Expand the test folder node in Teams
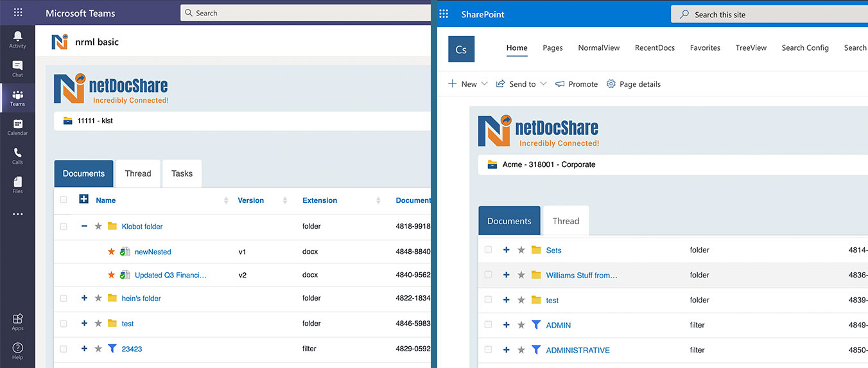Image resolution: width=868 pixels, height=368 pixels. [x=84, y=323]
